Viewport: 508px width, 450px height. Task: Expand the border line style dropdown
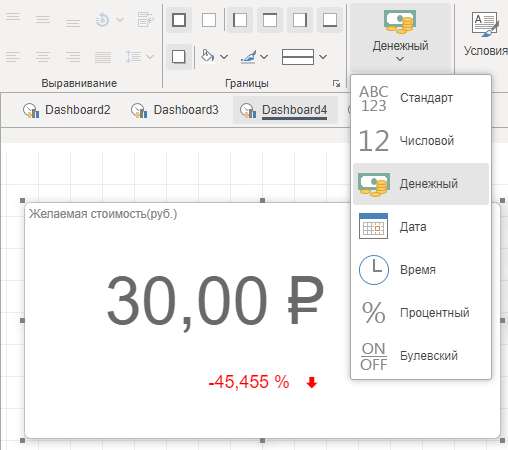click(323, 57)
